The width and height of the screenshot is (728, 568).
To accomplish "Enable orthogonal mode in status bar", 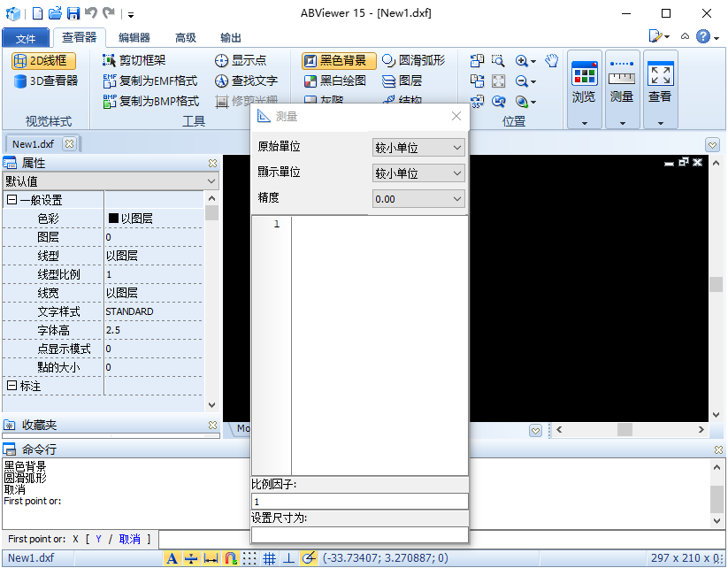I will (289, 558).
